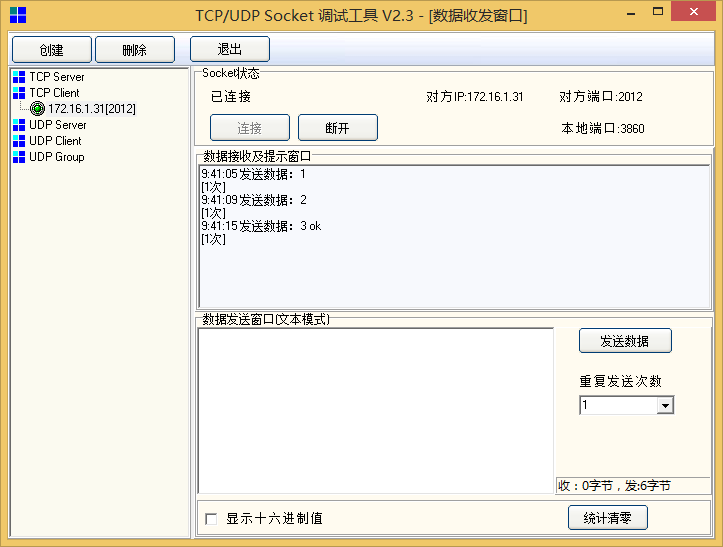Click the UDP Group tree icon
723x547 pixels.
pos(19,157)
